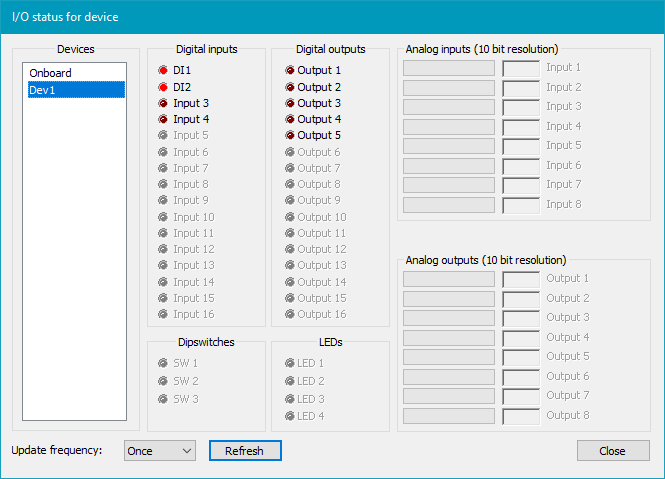Screen dimensions: 665x479
Task: Toggle the Output 4 LED indicator
Action: 290,119
